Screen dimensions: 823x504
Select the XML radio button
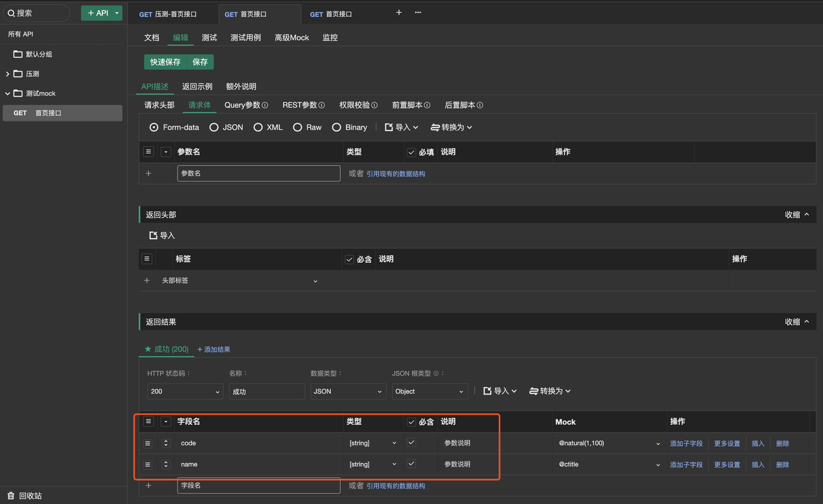click(x=258, y=127)
